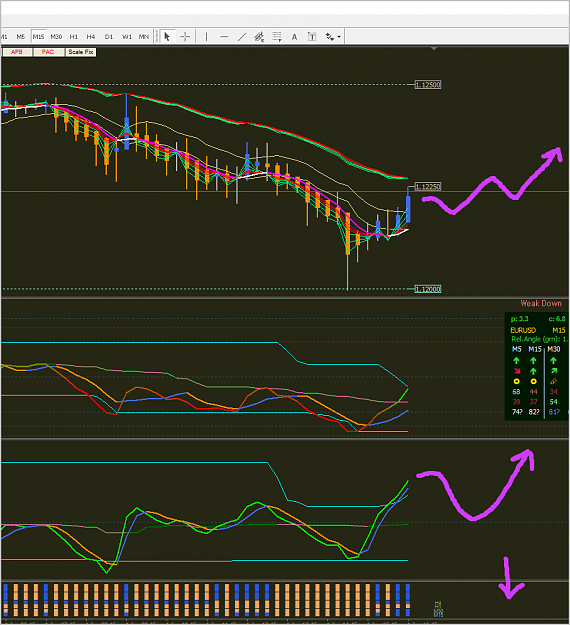
Task: Select the H4 timeframe button
Action: [x=91, y=37]
